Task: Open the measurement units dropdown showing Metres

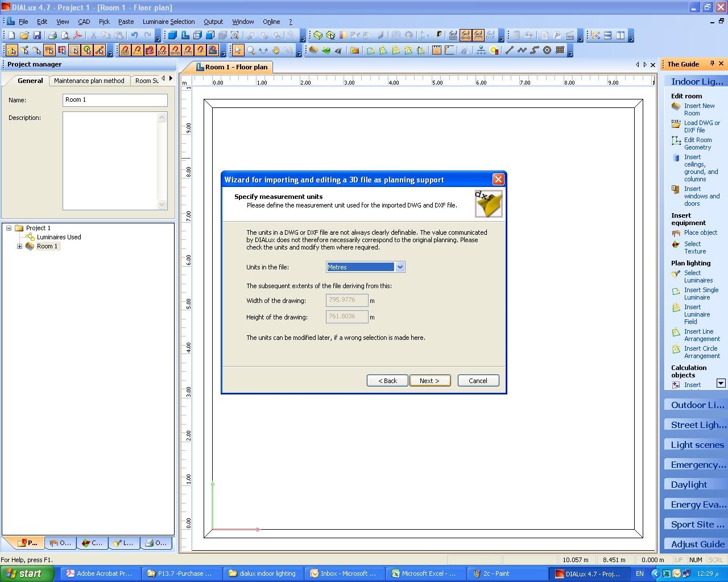Action: (400, 267)
